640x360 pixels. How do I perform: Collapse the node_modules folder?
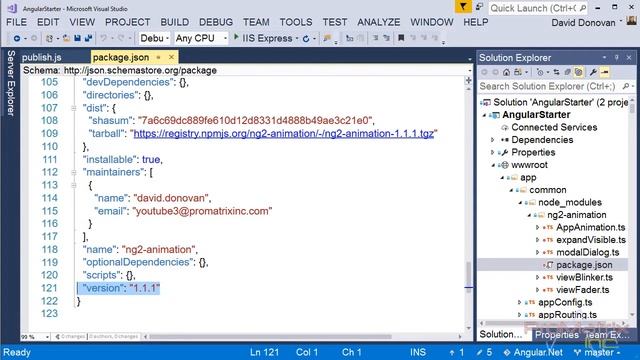(520, 202)
